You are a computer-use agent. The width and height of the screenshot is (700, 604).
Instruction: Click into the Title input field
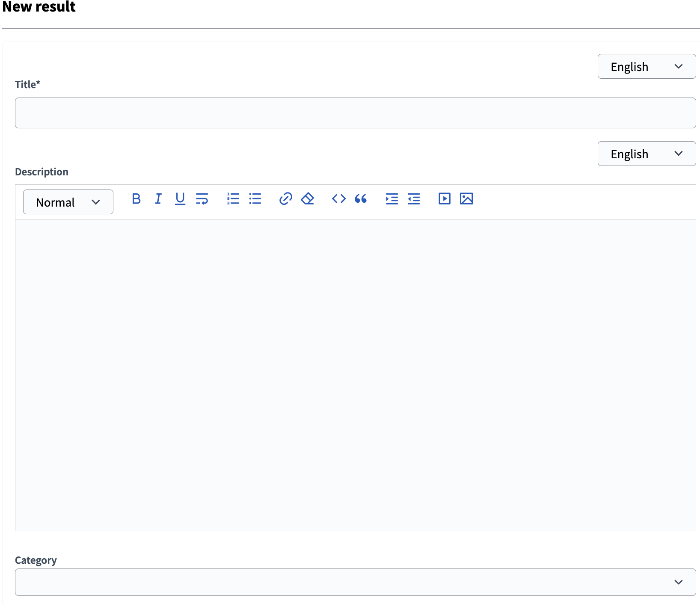355,113
